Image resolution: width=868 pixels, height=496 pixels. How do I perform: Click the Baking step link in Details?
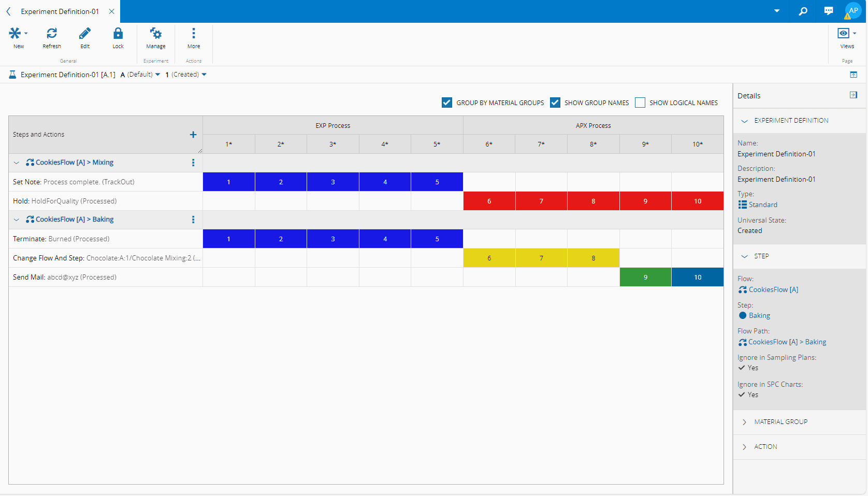pyautogui.click(x=759, y=315)
